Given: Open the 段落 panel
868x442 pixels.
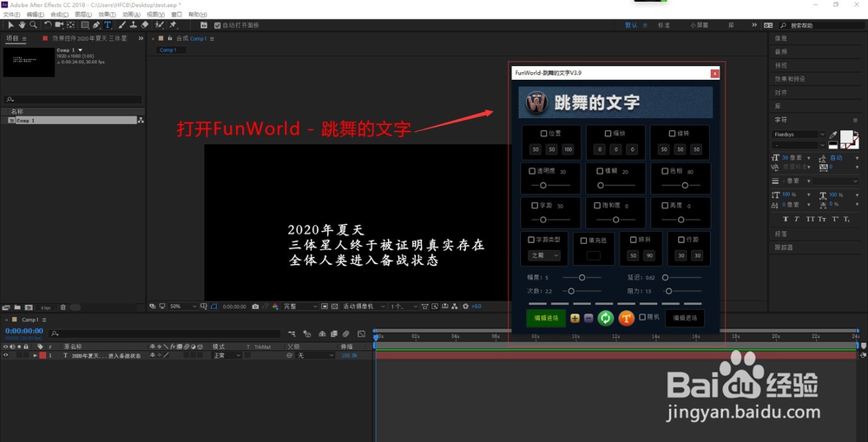Looking at the screenshot, I should pos(780,234).
